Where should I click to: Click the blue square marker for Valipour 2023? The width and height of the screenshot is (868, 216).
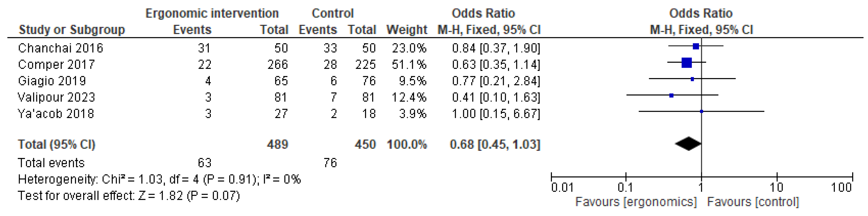click(x=672, y=95)
